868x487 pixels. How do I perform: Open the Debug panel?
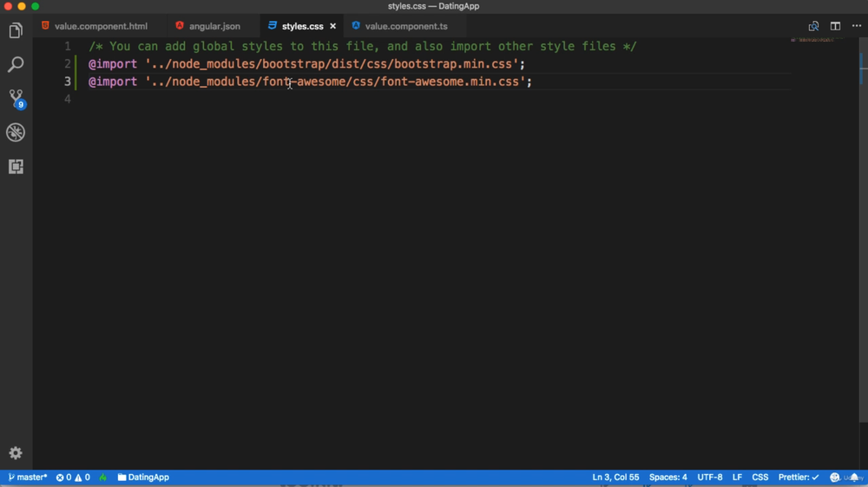(16, 132)
